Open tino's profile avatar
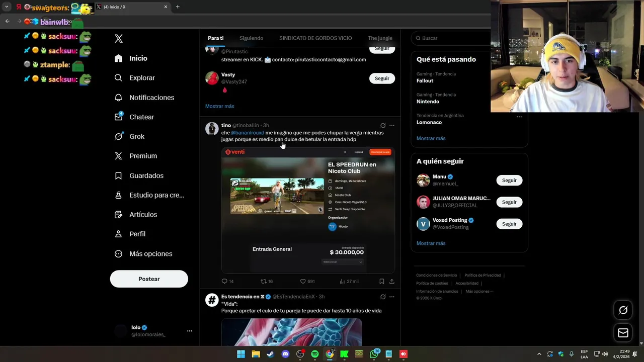This screenshot has width=644, height=362. click(212, 129)
